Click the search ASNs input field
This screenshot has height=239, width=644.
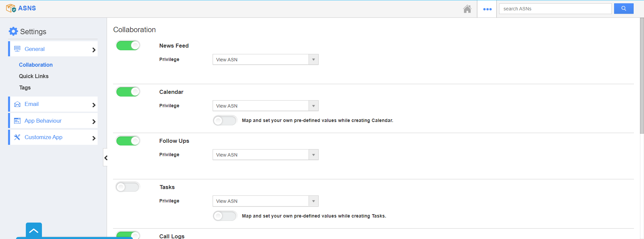click(555, 9)
